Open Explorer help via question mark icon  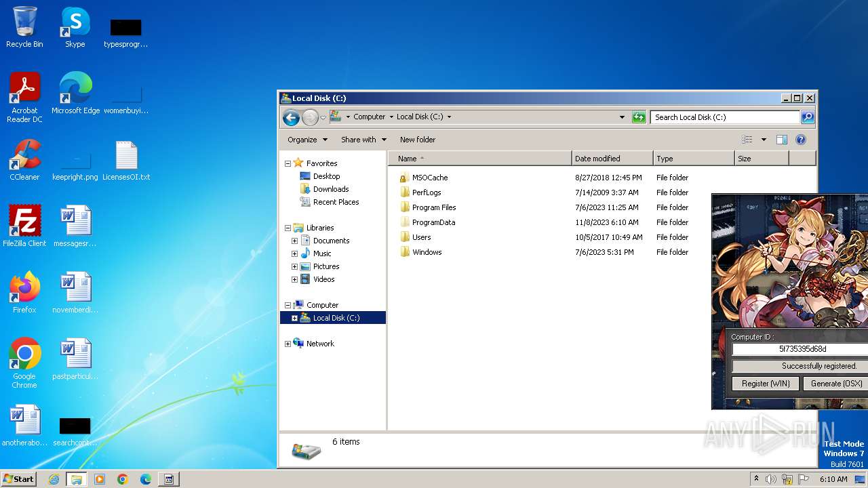tap(801, 140)
